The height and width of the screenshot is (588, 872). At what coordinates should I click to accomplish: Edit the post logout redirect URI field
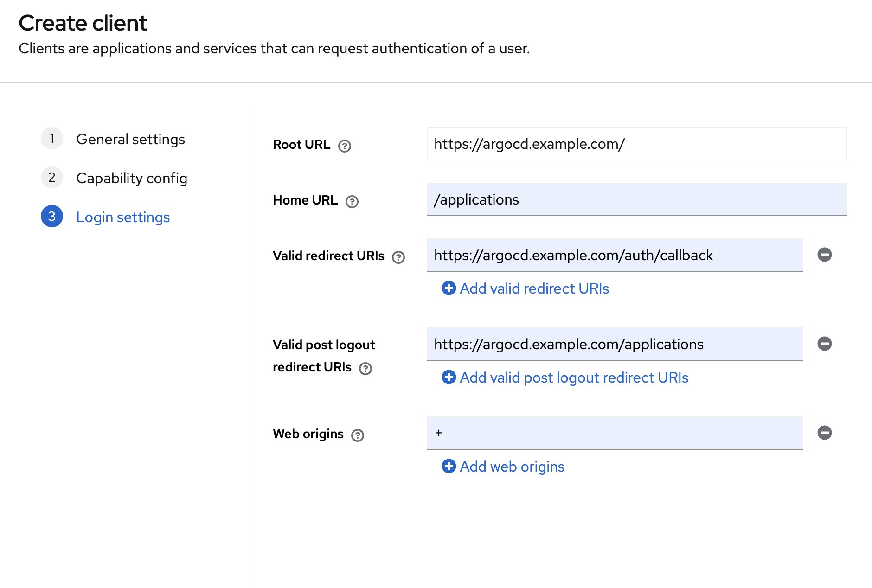click(615, 344)
